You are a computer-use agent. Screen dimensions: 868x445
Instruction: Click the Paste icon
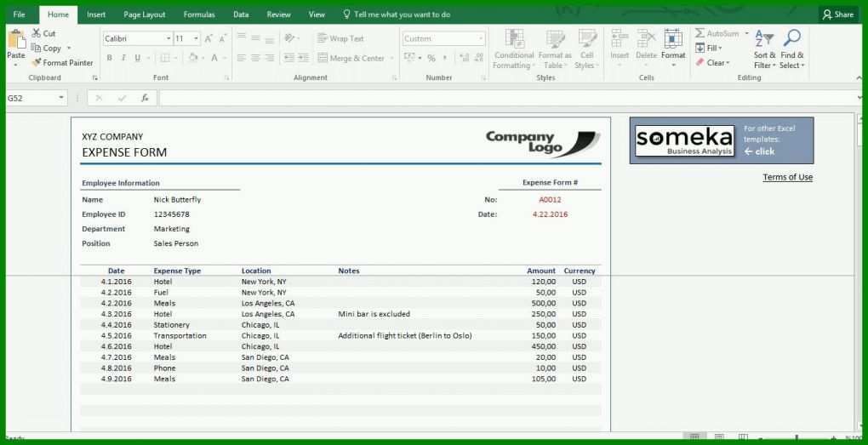(16, 40)
